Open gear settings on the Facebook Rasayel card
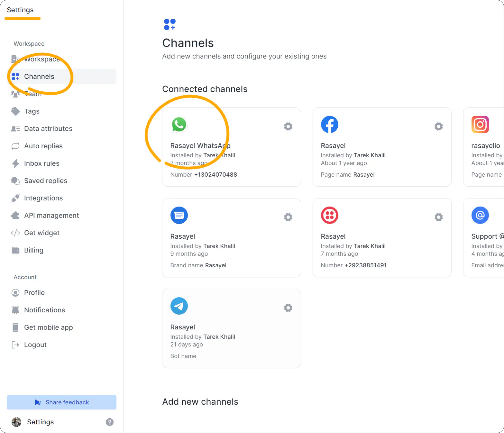Viewport: 504px width, 433px height. [x=439, y=126]
